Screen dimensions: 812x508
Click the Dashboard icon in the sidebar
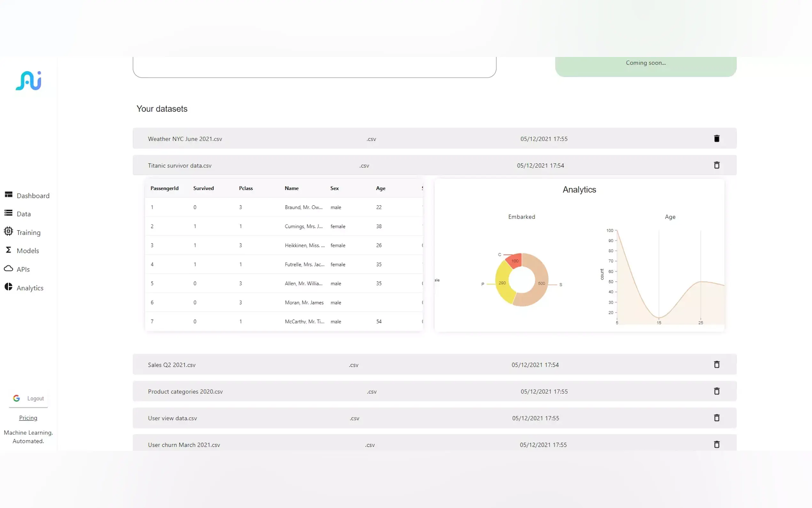[x=8, y=195]
